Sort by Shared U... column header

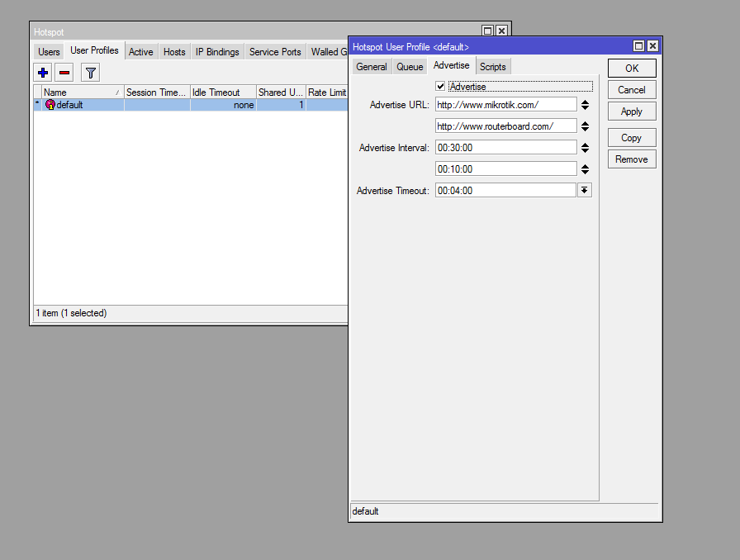[281, 92]
